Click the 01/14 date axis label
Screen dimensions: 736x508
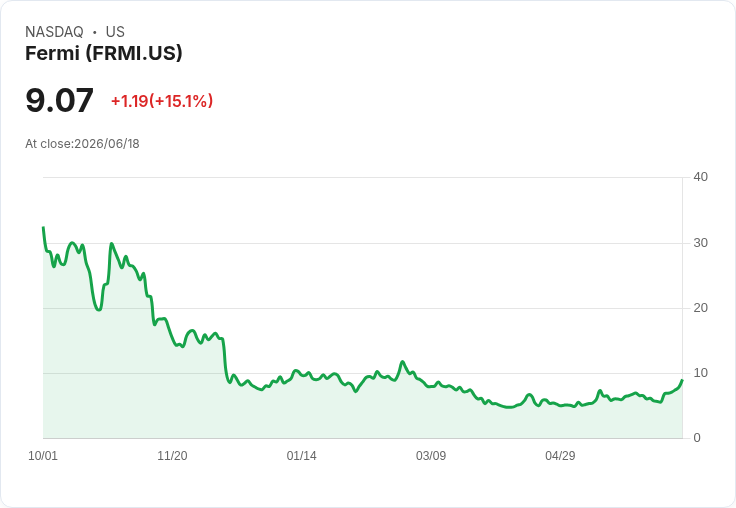pyautogui.click(x=301, y=455)
